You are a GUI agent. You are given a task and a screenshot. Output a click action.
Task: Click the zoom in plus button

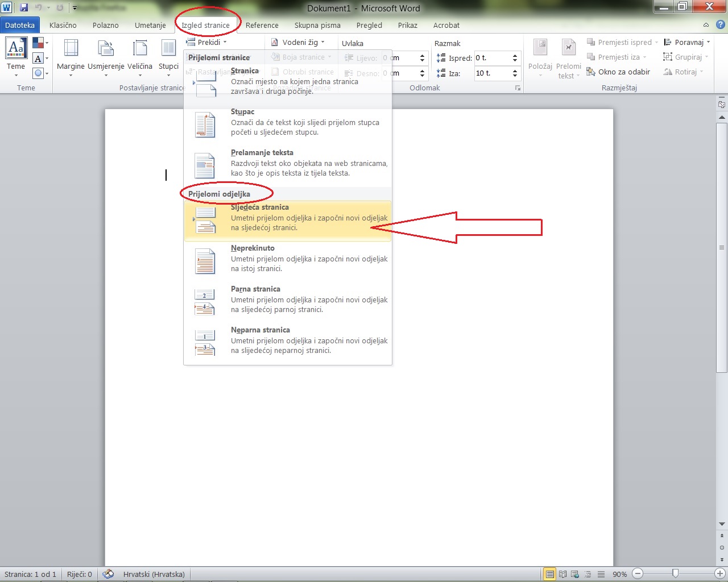click(719, 574)
